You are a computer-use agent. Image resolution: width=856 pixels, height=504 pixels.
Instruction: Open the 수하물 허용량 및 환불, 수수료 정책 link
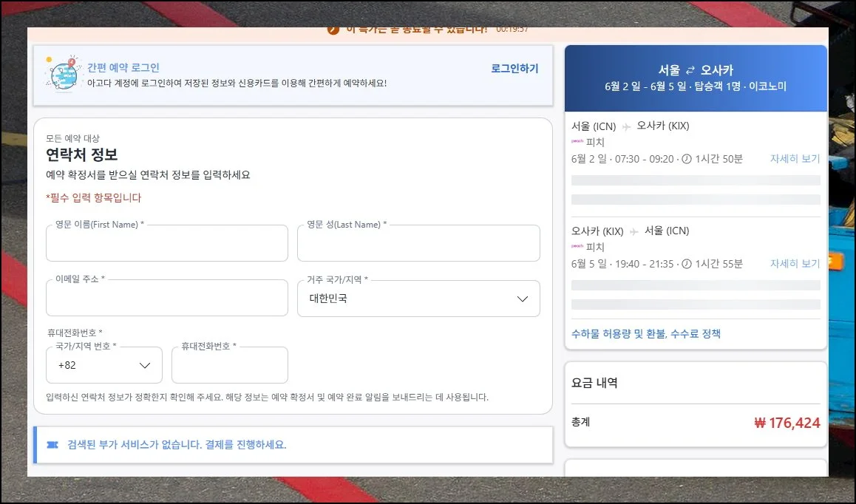click(645, 334)
